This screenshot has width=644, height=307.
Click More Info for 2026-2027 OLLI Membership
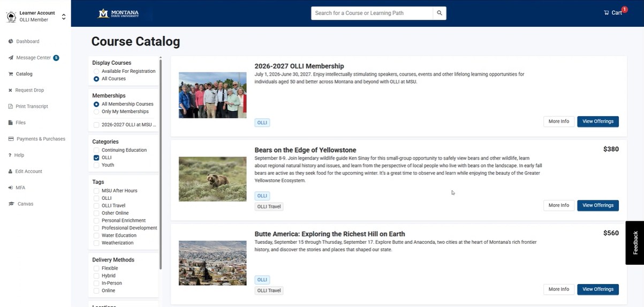click(x=559, y=122)
